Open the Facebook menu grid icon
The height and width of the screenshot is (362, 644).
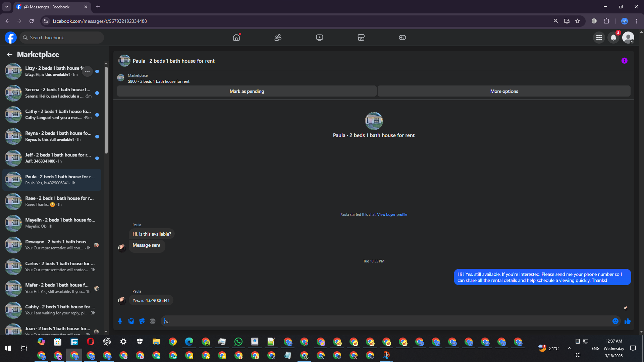click(x=599, y=38)
